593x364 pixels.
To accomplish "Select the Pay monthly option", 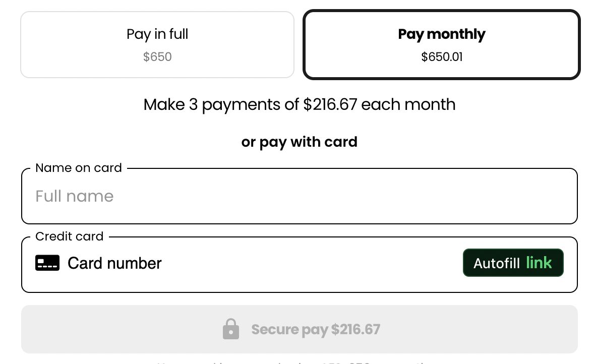I will tap(441, 44).
